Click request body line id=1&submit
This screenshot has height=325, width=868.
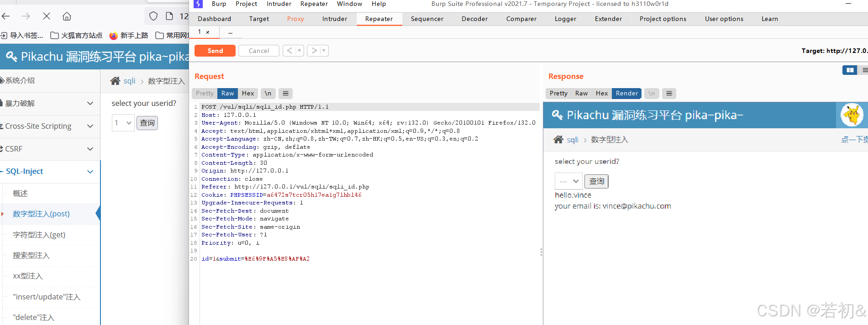click(255, 259)
